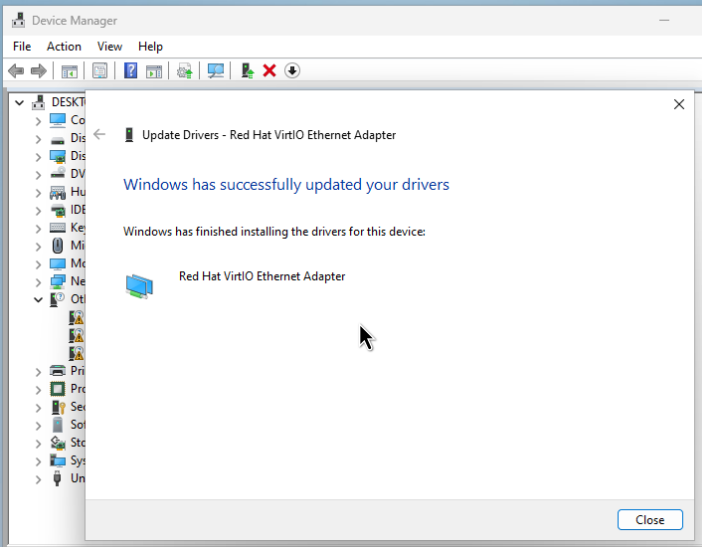This screenshot has height=547, width=702.
Task: Click the blue Help question-mark toolbar icon
Action: [x=130, y=71]
